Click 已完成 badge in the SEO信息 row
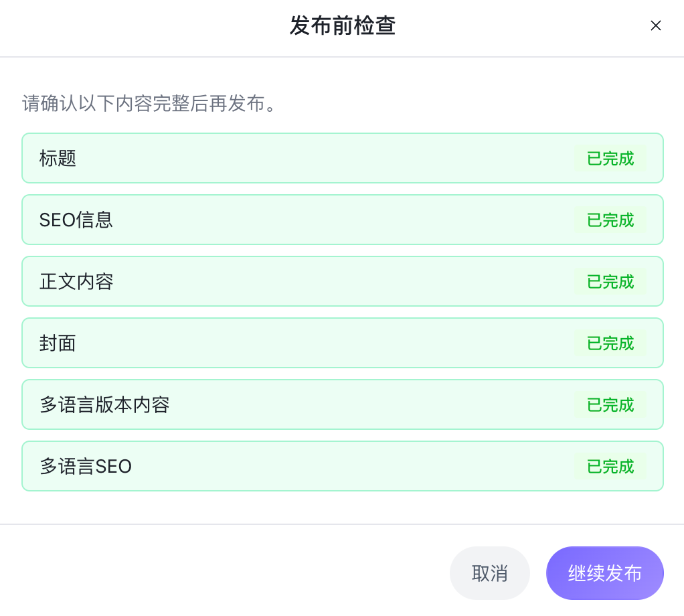 click(610, 220)
